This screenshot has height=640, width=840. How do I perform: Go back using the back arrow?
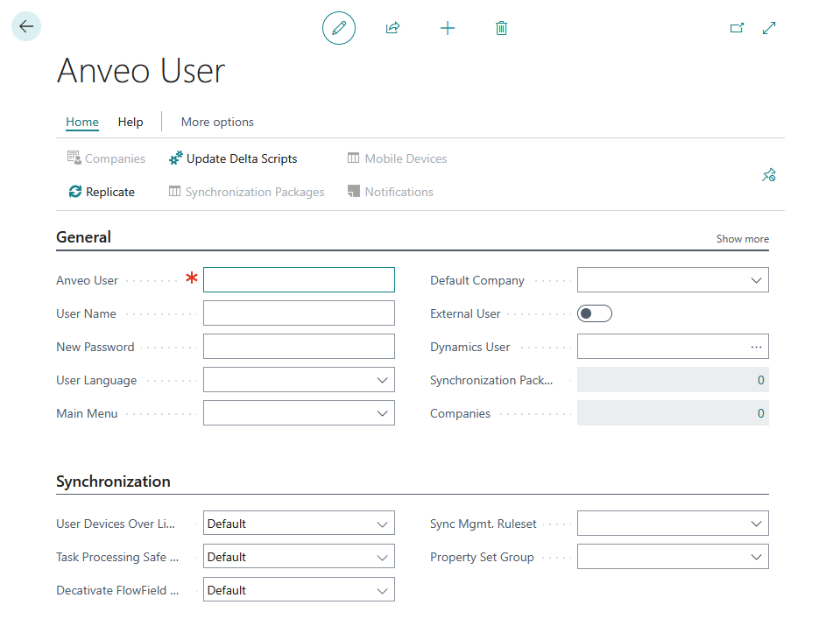point(26,26)
